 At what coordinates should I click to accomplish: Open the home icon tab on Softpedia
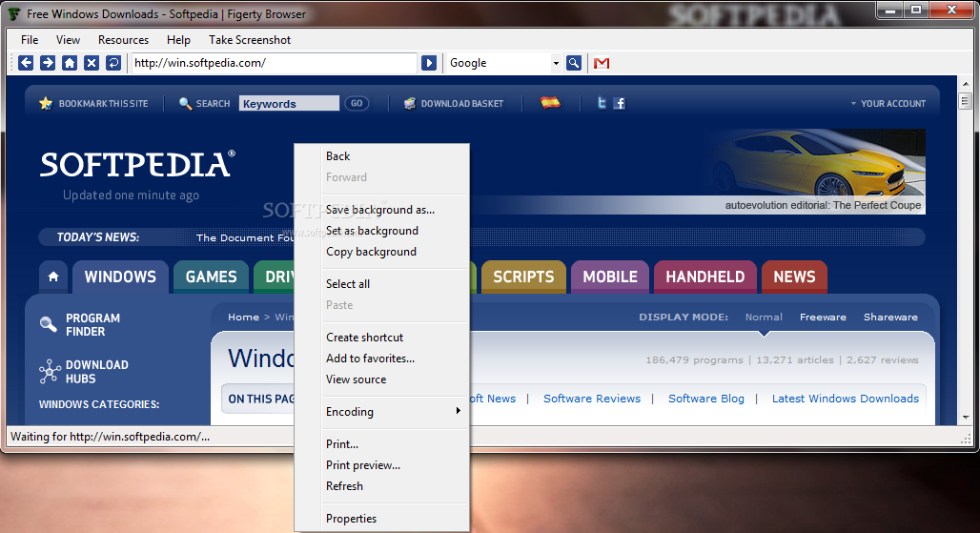pos(53,277)
